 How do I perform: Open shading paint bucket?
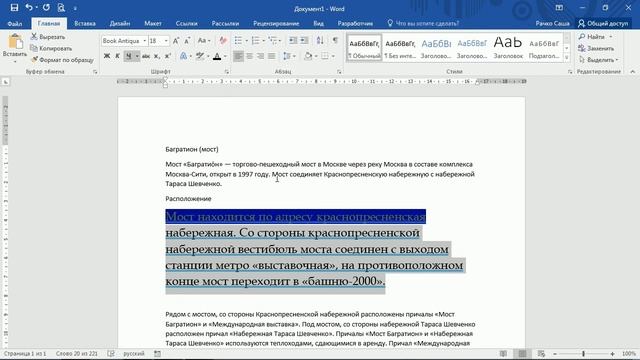(x=308, y=56)
